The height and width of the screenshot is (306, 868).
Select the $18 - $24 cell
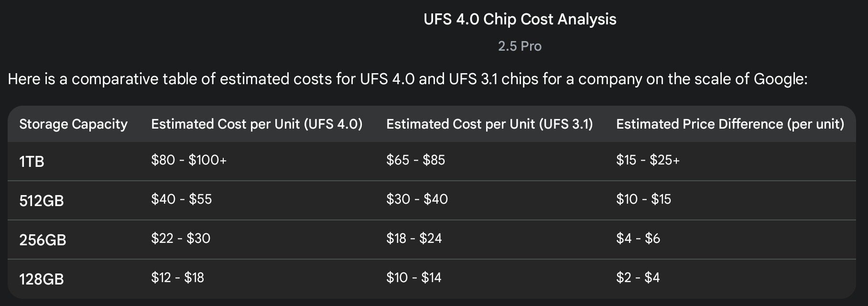click(414, 238)
